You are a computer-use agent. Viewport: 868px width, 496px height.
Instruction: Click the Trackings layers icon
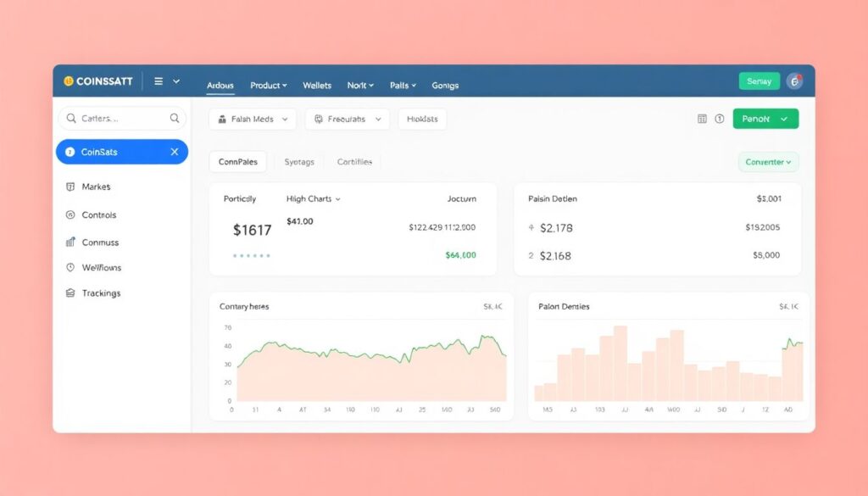[70, 293]
